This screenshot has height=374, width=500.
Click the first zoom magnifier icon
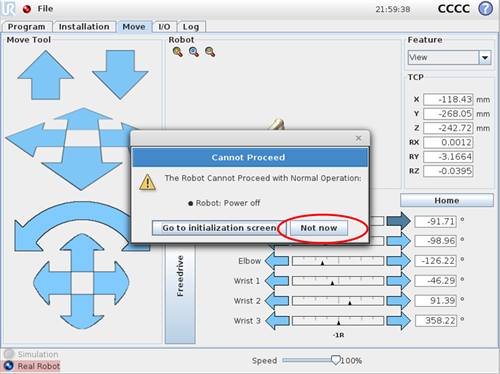click(x=178, y=52)
